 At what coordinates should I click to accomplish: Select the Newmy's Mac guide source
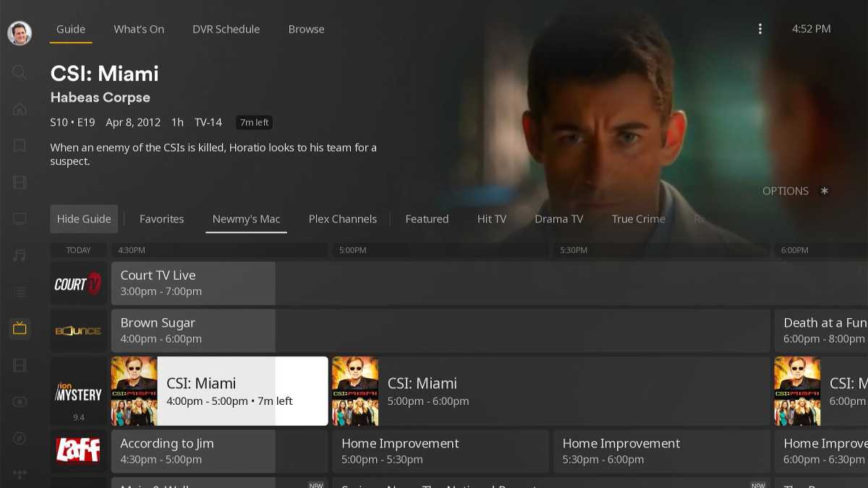(247, 219)
